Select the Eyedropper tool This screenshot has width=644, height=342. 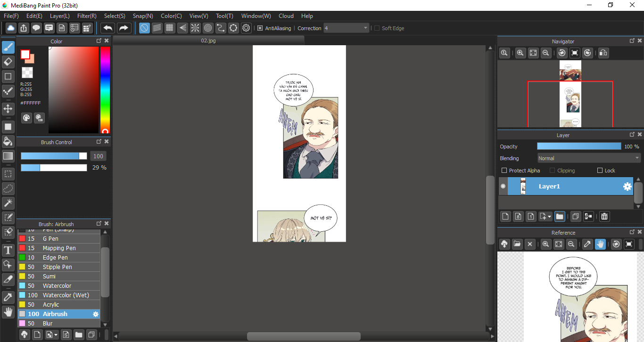click(8, 297)
